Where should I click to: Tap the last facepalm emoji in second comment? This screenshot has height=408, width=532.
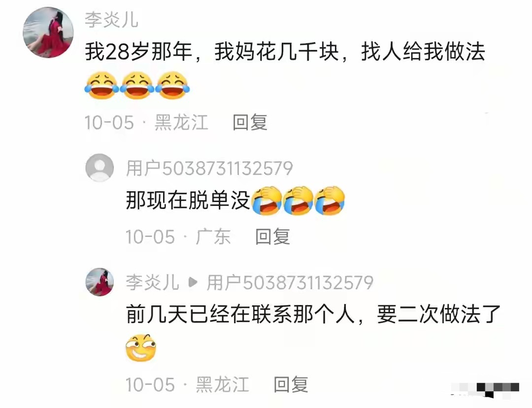pyautogui.click(x=330, y=201)
